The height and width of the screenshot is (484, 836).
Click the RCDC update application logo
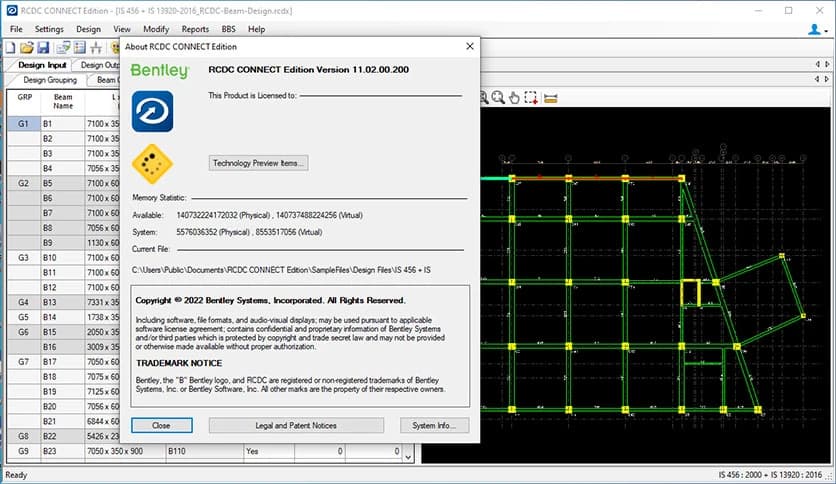(x=152, y=111)
